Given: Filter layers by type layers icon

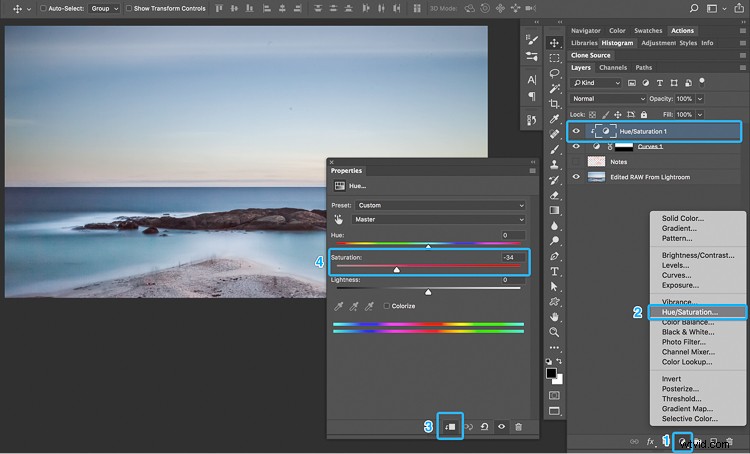Looking at the screenshot, I should [660, 83].
